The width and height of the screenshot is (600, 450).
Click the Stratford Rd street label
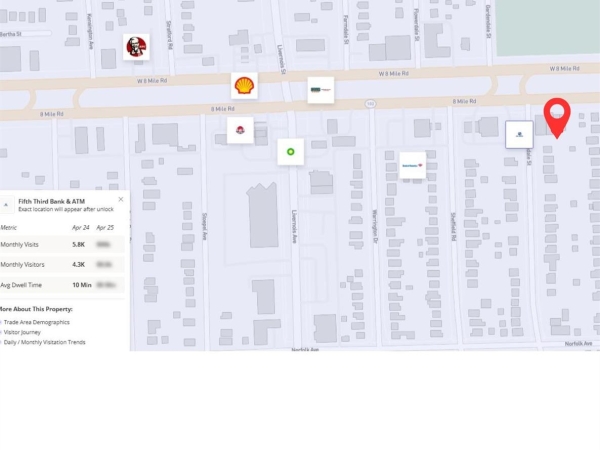pyautogui.click(x=169, y=35)
